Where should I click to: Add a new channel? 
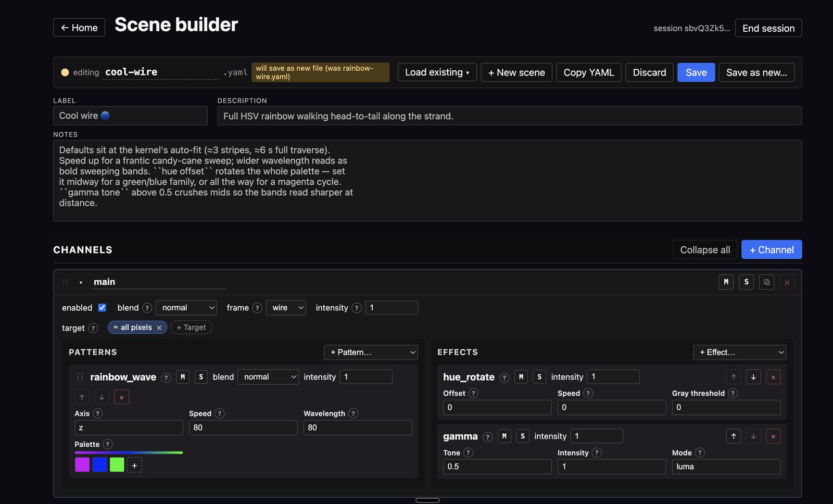(x=772, y=249)
